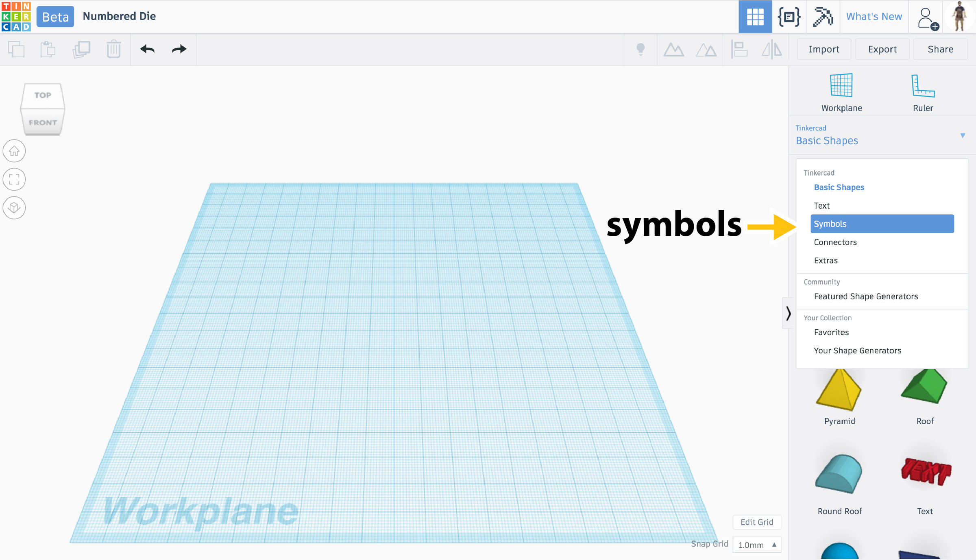Click the Fit all in view icon
The image size is (976, 560).
click(14, 179)
